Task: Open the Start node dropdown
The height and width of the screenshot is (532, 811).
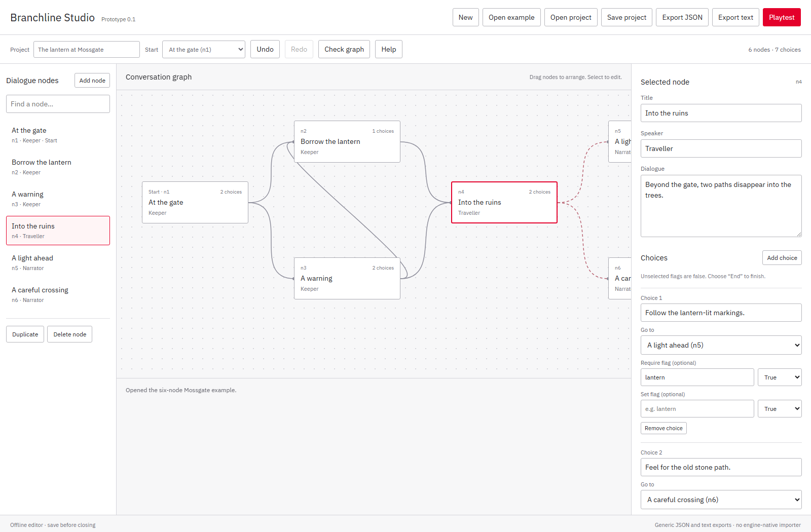Action: (x=204, y=50)
